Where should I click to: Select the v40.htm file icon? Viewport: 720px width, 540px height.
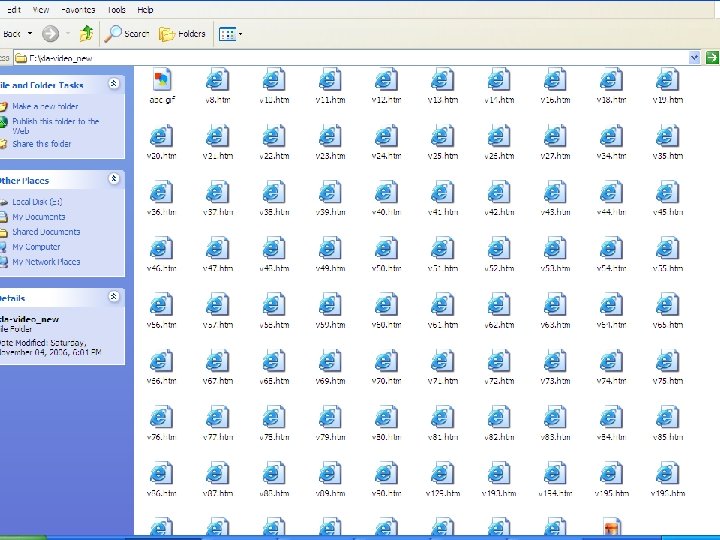386,193
